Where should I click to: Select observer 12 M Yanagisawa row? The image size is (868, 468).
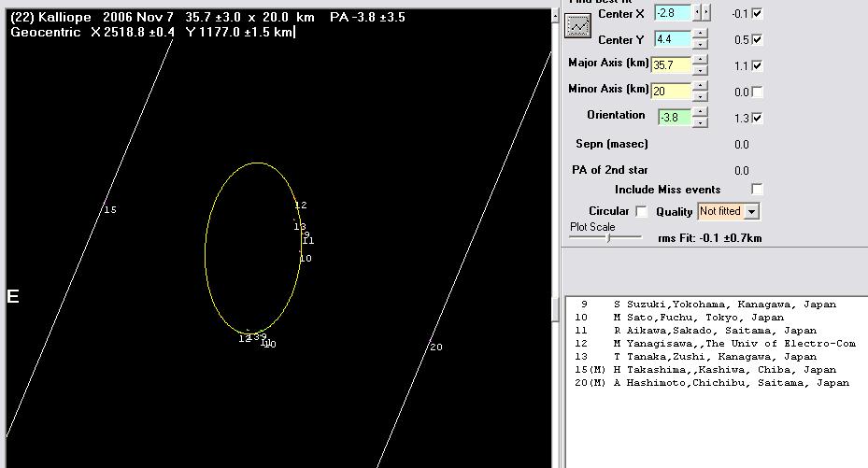(x=714, y=344)
